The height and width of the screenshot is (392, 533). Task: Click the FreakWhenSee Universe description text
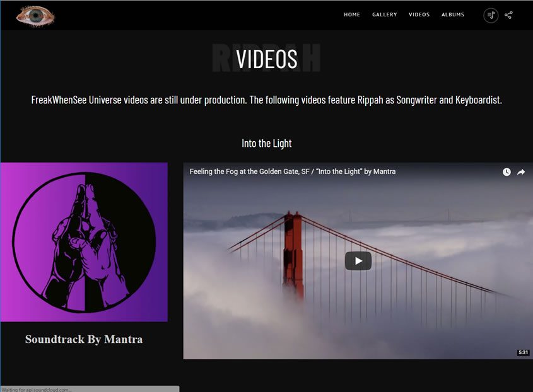(x=266, y=100)
